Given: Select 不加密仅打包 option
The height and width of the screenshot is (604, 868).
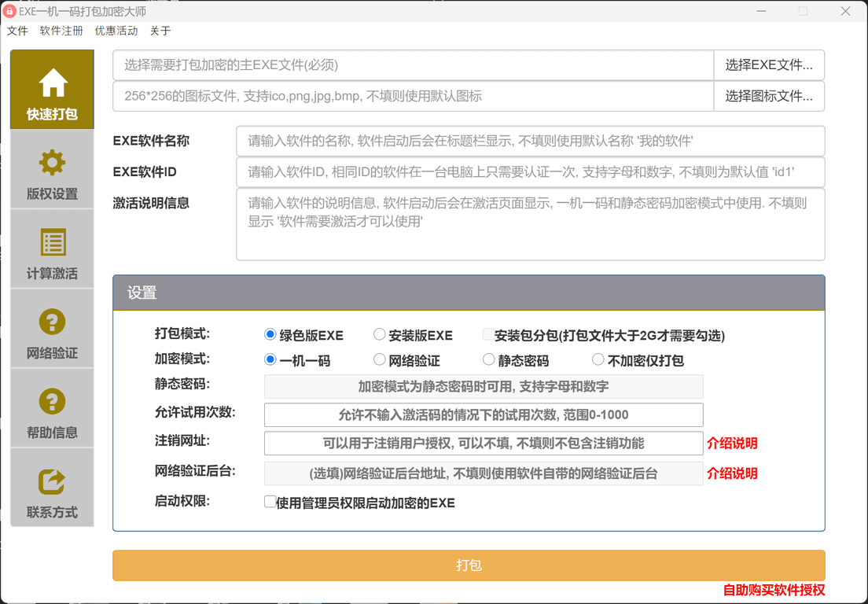Looking at the screenshot, I should 598,360.
